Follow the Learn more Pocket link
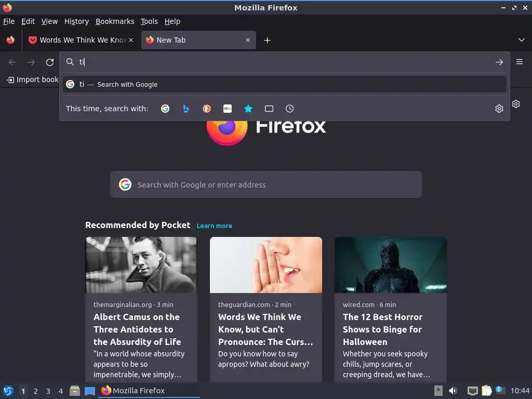The height and width of the screenshot is (399, 532). 215,225
